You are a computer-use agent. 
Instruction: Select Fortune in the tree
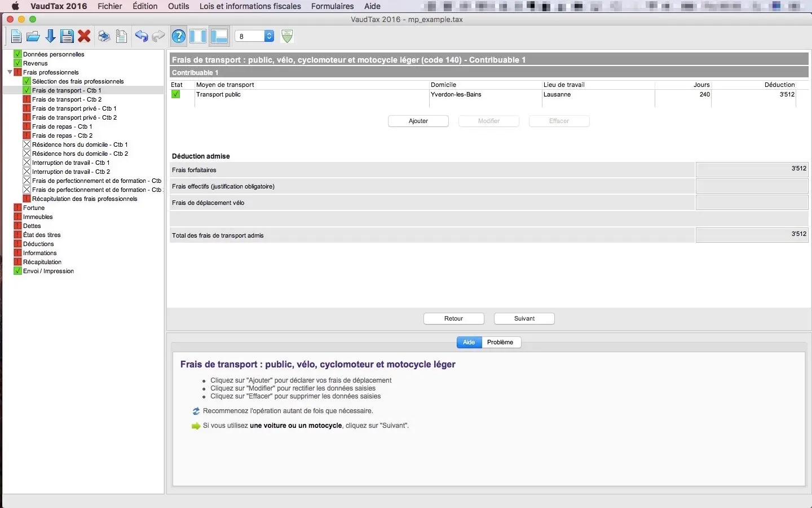[34, 208]
